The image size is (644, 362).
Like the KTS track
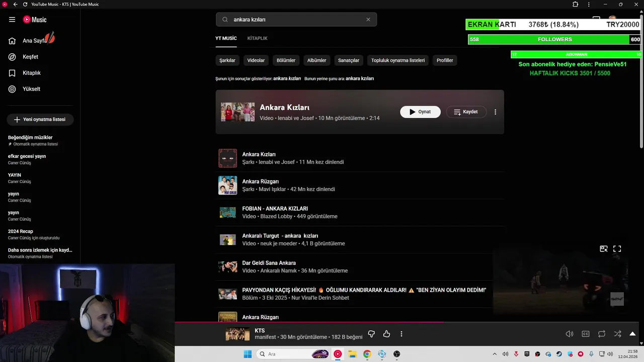[x=386, y=334]
